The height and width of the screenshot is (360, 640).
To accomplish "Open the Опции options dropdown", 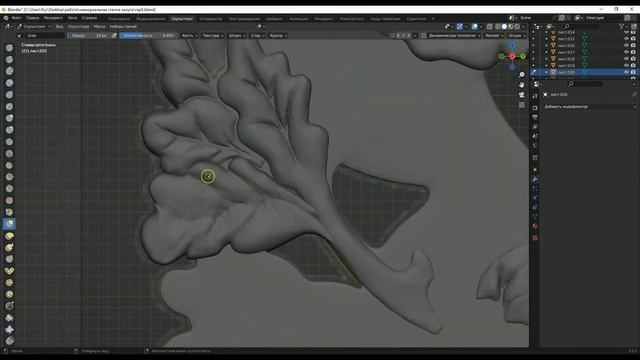I will (517, 36).
